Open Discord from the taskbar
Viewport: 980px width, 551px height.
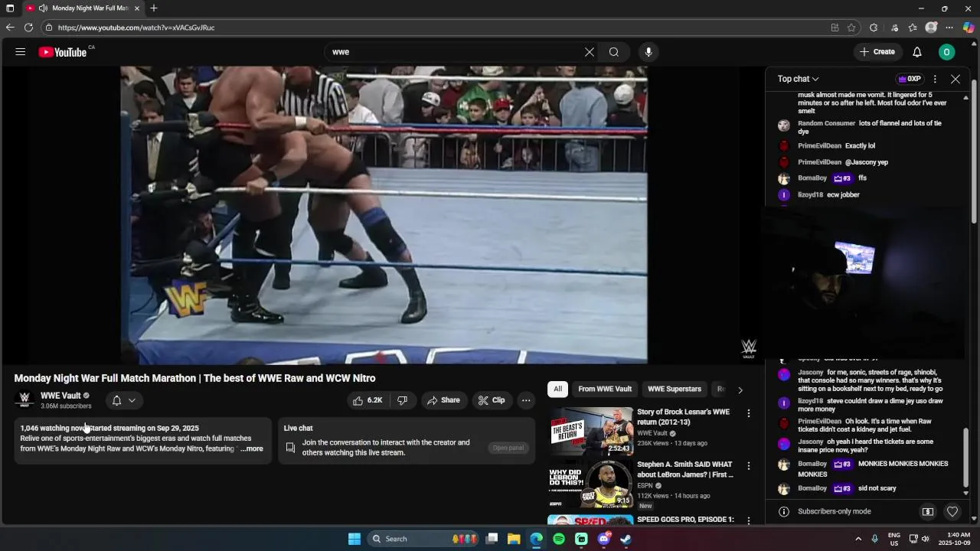(603, 539)
